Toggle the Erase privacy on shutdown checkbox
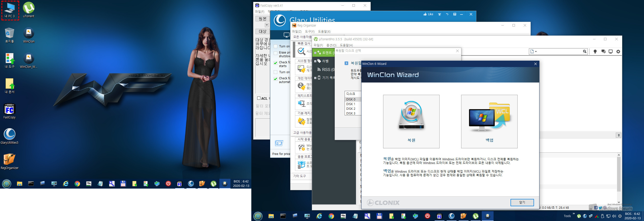 [276, 53]
